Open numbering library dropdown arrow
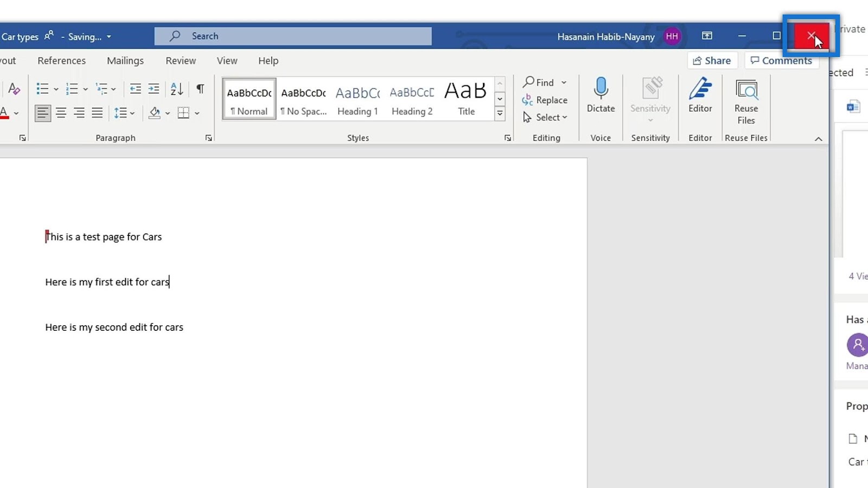 coord(85,89)
